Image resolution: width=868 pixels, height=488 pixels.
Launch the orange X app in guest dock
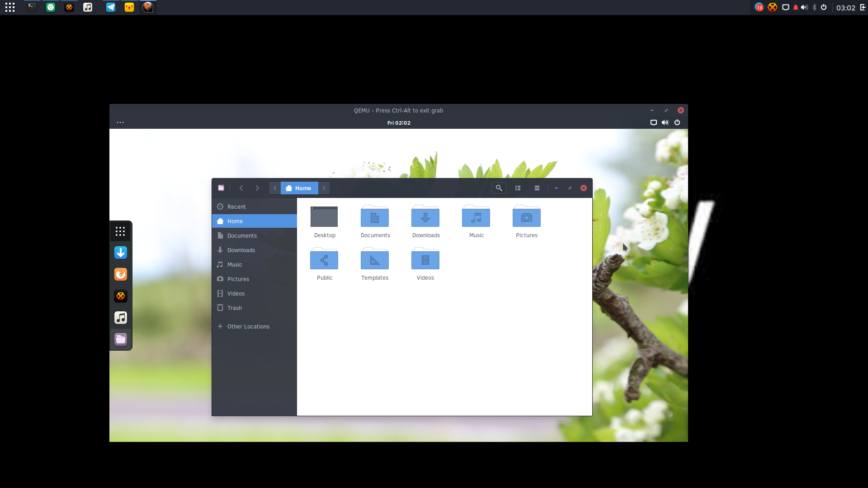121,296
